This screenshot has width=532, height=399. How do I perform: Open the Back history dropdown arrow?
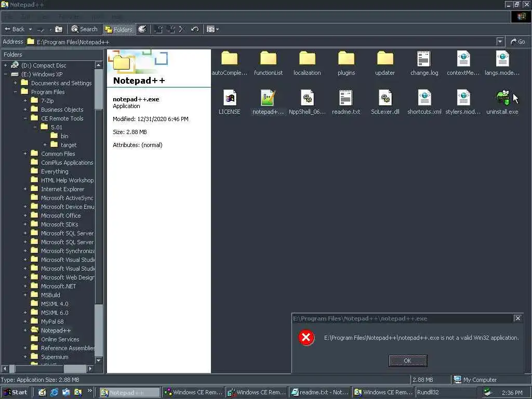click(30, 30)
